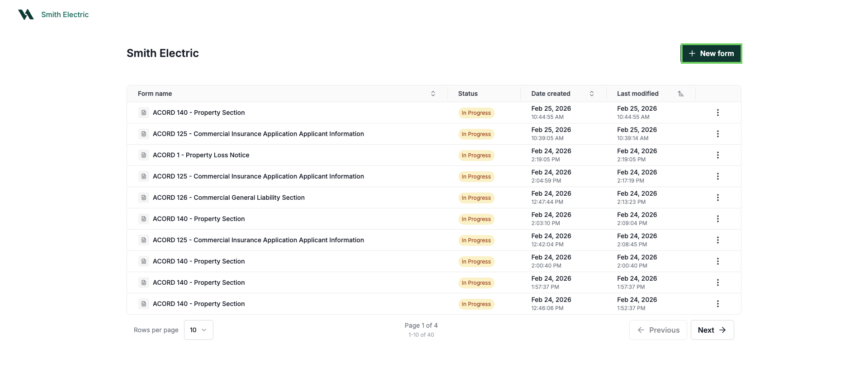Open ACORD 125 form modified 10:39:14 AM
868x372 pixels.
pyautogui.click(x=258, y=134)
